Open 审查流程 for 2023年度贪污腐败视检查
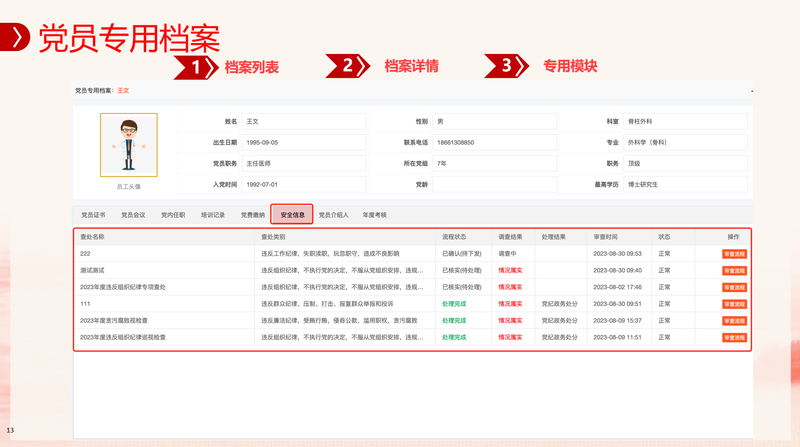The width and height of the screenshot is (800, 447). pos(734,321)
